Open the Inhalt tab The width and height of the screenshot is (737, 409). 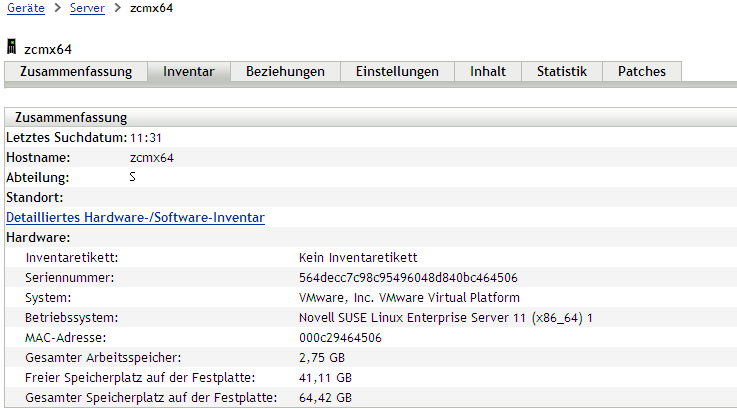(487, 72)
